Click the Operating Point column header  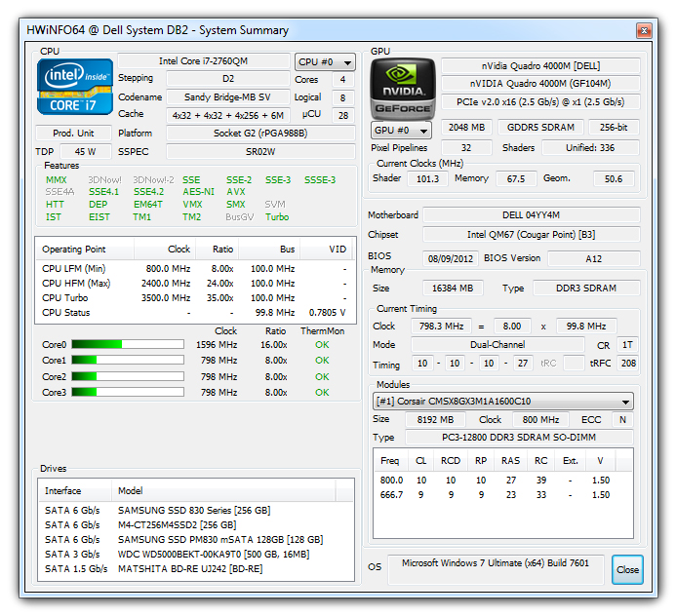pyautogui.click(x=85, y=249)
